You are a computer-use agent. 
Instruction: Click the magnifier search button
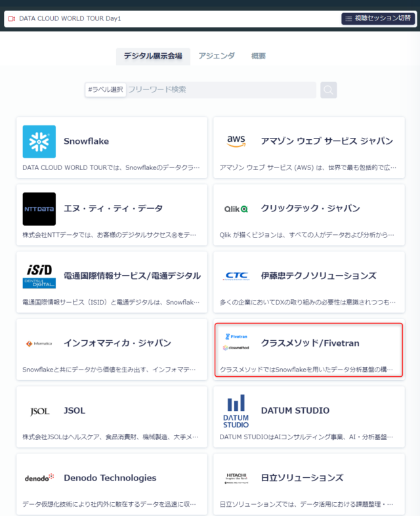329,90
